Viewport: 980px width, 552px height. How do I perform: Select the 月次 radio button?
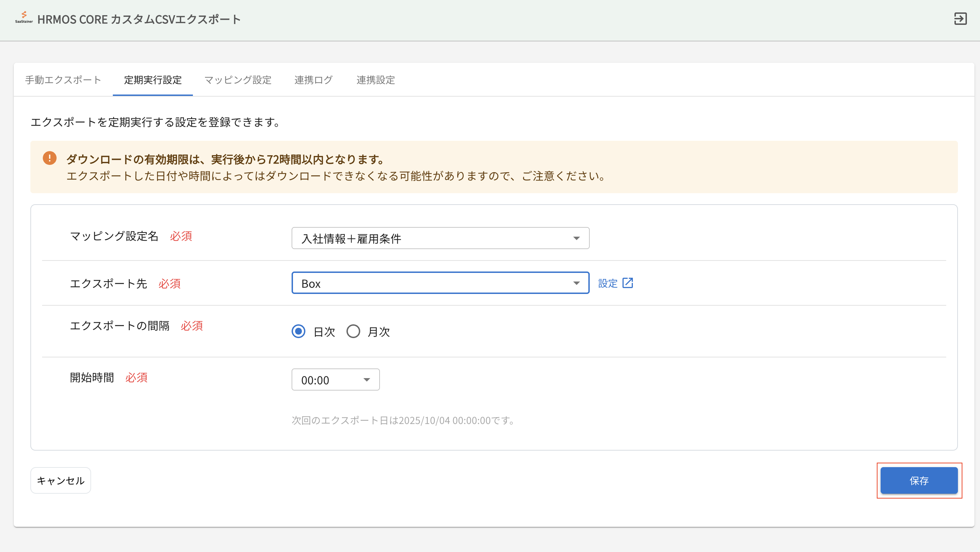(353, 331)
